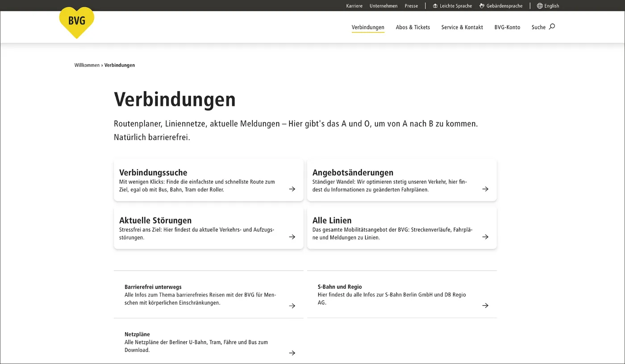Screen dimensions: 625x364
Task: Click the arrow in the Netzpläne row
Action: click(x=292, y=353)
